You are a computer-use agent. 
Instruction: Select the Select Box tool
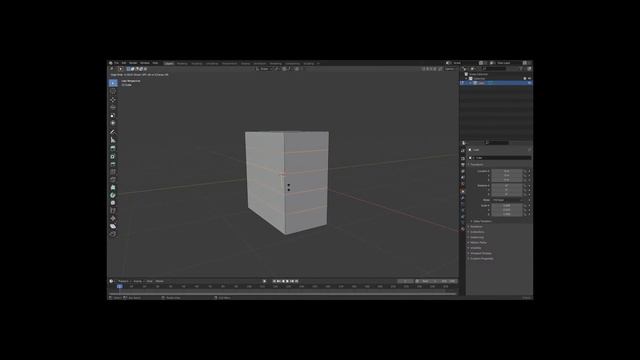(x=113, y=83)
